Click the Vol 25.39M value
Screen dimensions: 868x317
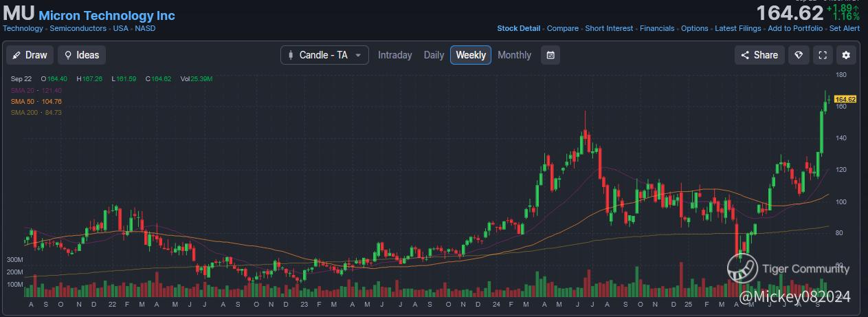[197, 79]
